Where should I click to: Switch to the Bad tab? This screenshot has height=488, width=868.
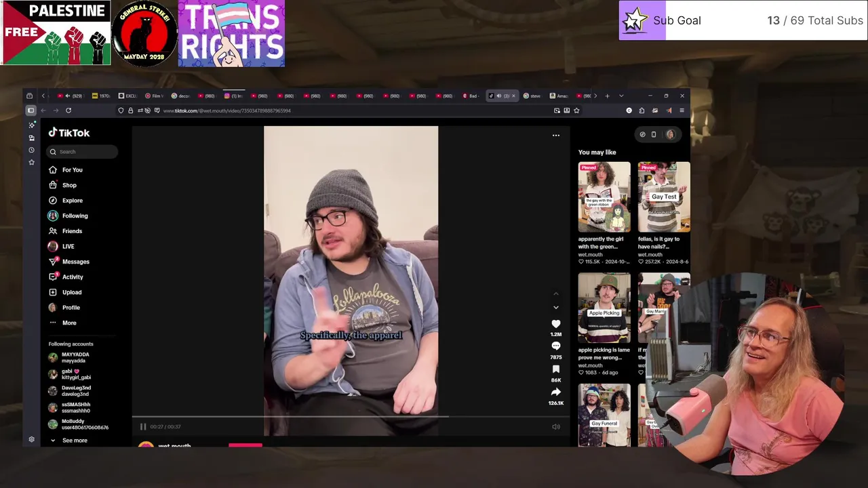point(470,96)
